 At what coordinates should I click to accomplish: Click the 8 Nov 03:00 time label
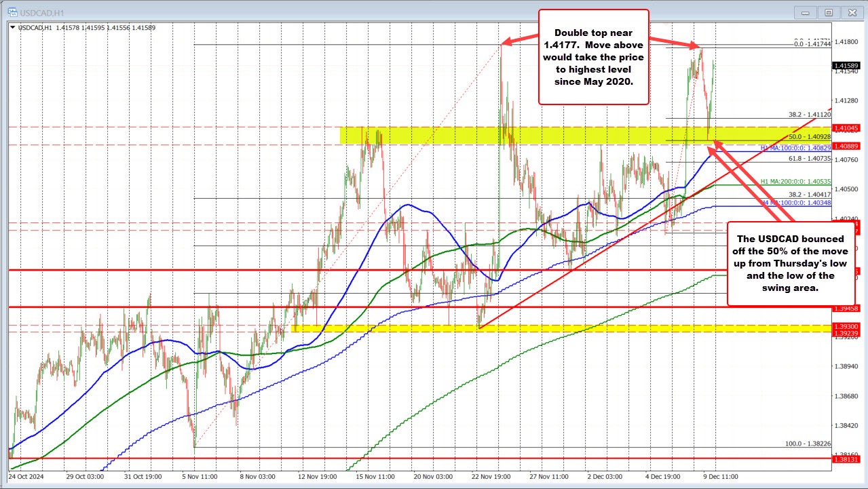[x=258, y=477]
